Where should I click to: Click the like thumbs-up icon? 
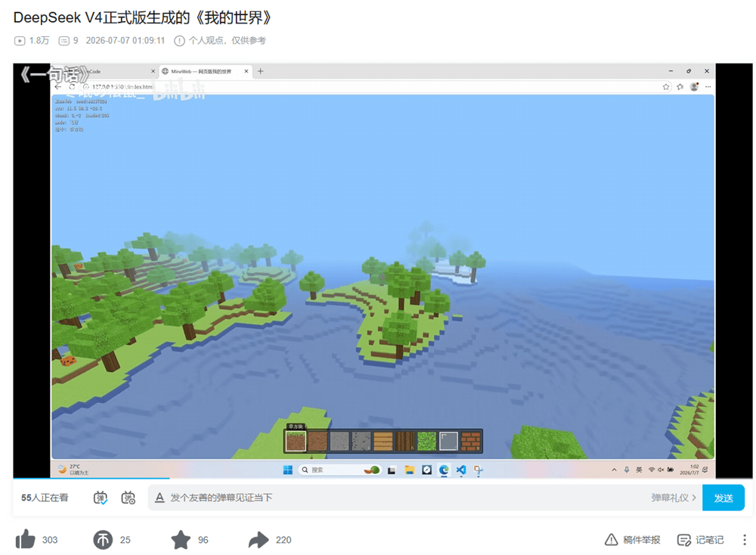point(26,540)
